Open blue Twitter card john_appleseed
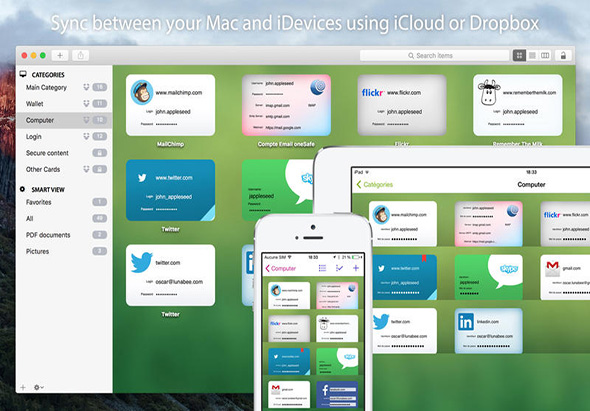 pyautogui.click(x=170, y=190)
